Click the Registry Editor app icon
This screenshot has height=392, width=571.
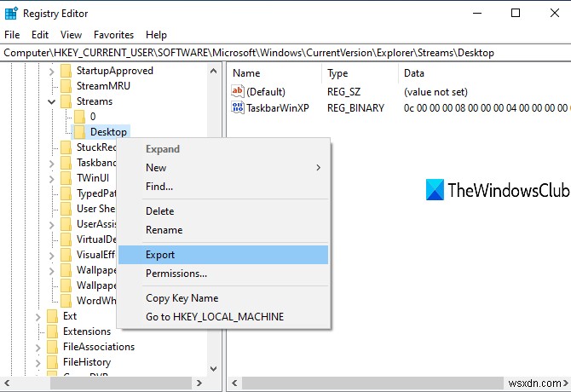pyautogui.click(x=11, y=14)
